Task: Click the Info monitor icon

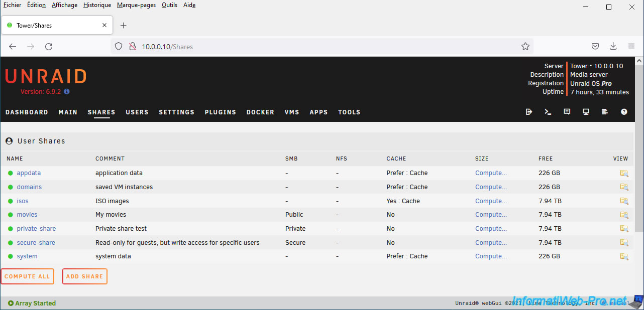Action: (586, 112)
